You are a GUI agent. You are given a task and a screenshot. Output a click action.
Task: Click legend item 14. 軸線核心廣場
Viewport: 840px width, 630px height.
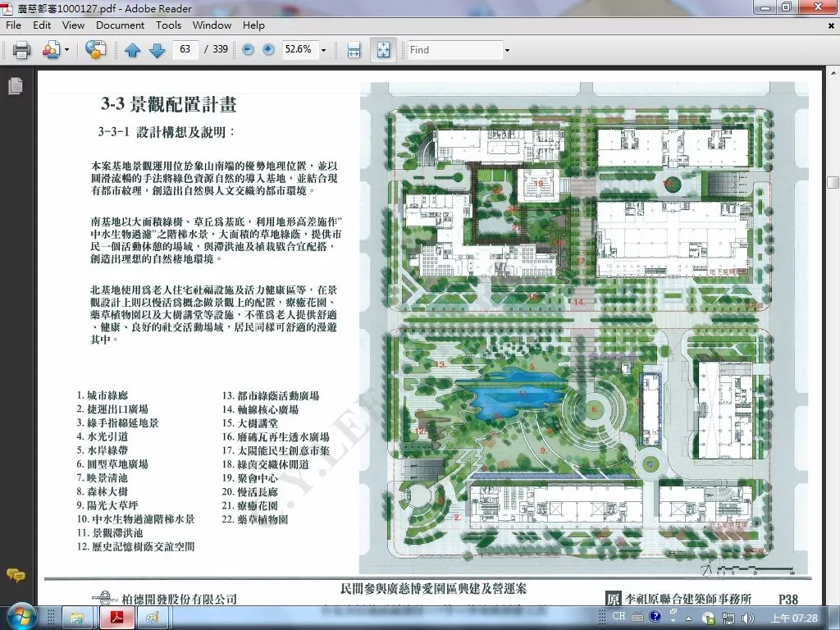[x=260, y=409]
